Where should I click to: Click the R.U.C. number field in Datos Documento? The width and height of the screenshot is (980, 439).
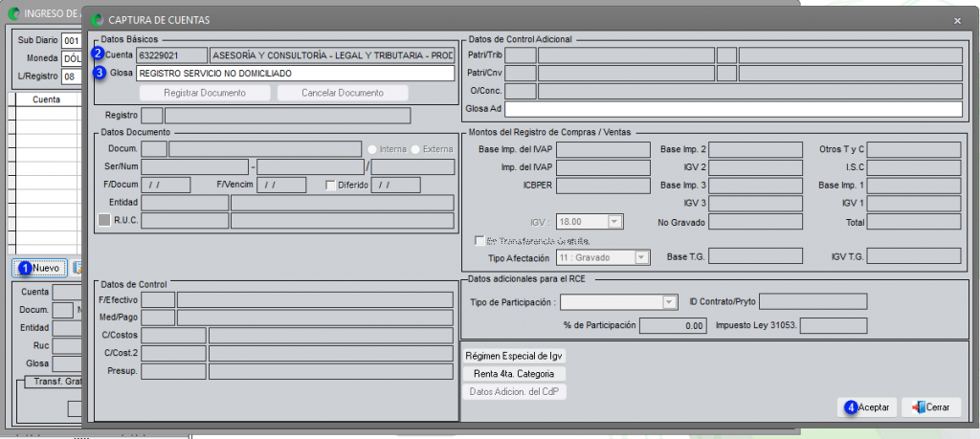185,220
